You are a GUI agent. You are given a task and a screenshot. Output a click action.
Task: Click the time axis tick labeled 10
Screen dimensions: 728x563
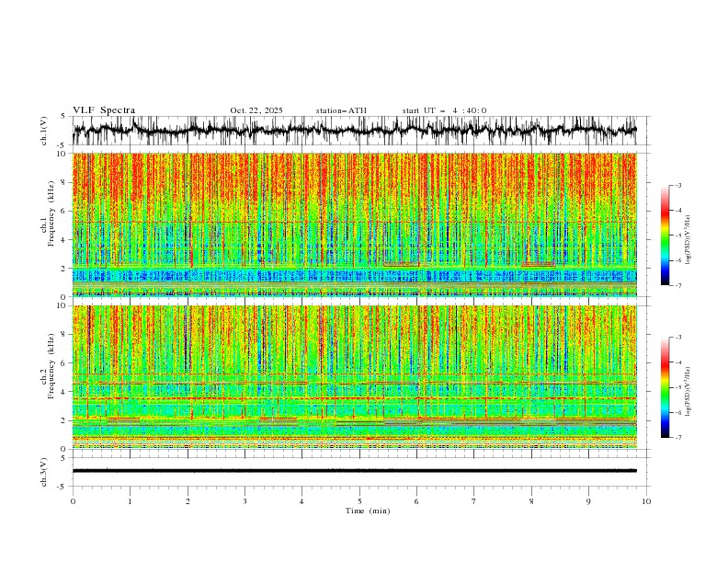coord(646,501)
